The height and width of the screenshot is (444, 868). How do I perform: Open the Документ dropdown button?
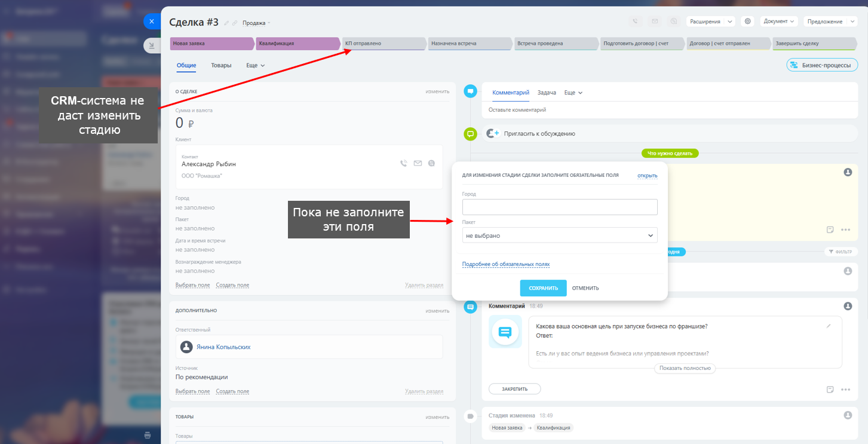tap(779, 22)
